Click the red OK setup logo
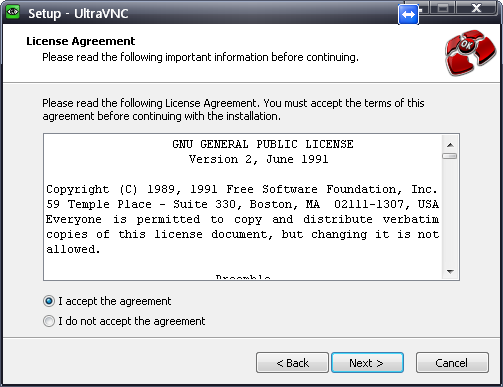Screen dimensions: 503x387 [x=470, y=52]
